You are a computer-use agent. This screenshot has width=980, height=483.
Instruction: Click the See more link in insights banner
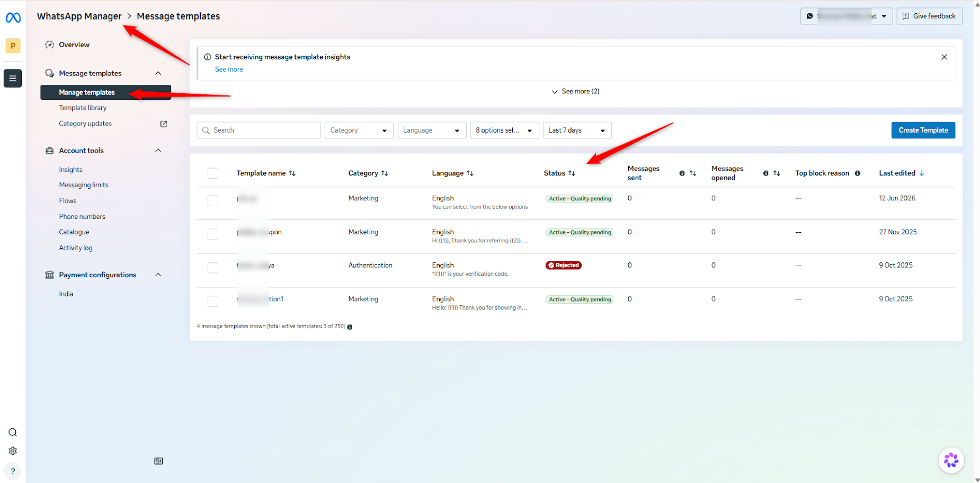tap(229, 69)
